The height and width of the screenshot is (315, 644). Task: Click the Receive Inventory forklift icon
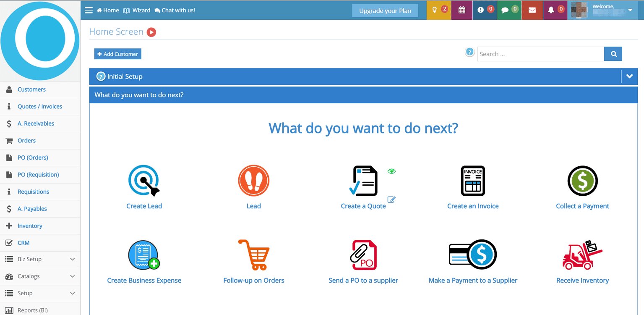click(x=582, y=255)
